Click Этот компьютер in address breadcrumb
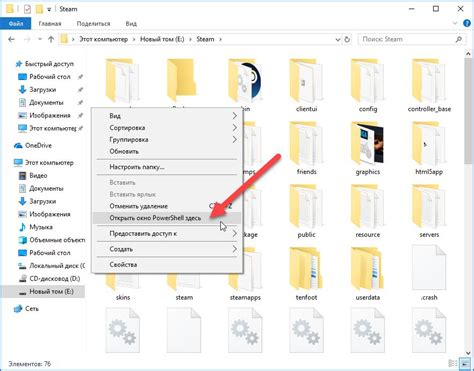 (103, 39)
